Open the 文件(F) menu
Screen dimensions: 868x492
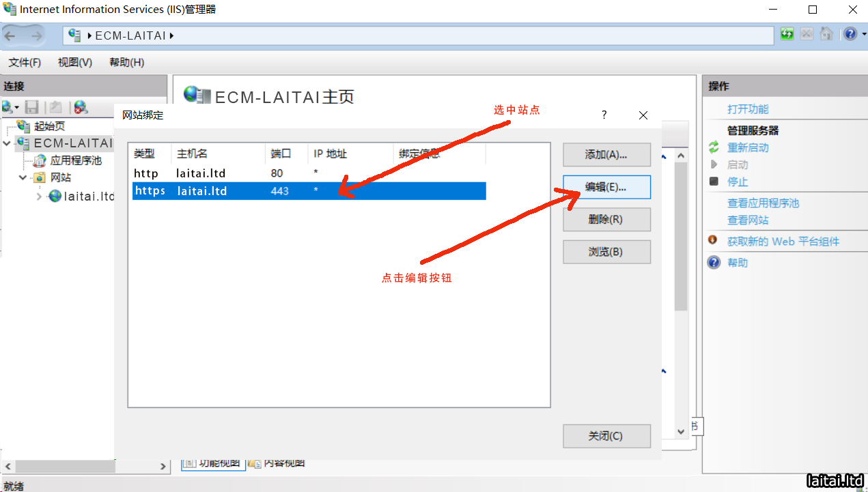tap(25, 62)
